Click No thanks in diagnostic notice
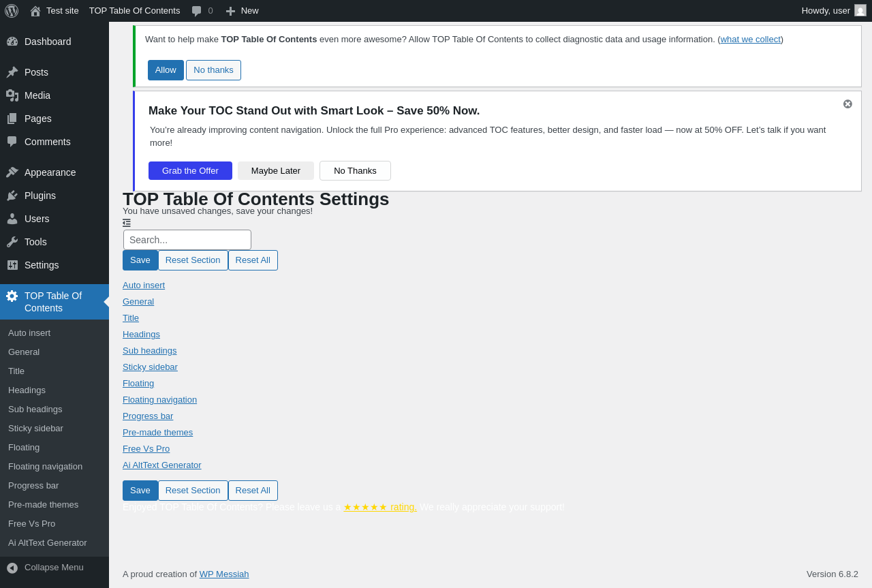Screen dimensions: 872x588 pyautogui.click(x=213, y=70)
